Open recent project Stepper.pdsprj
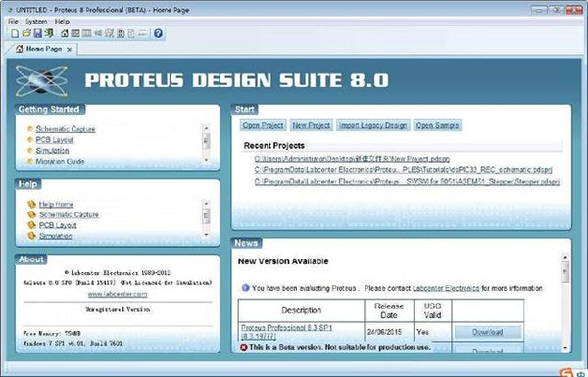 tap(407, 182)
